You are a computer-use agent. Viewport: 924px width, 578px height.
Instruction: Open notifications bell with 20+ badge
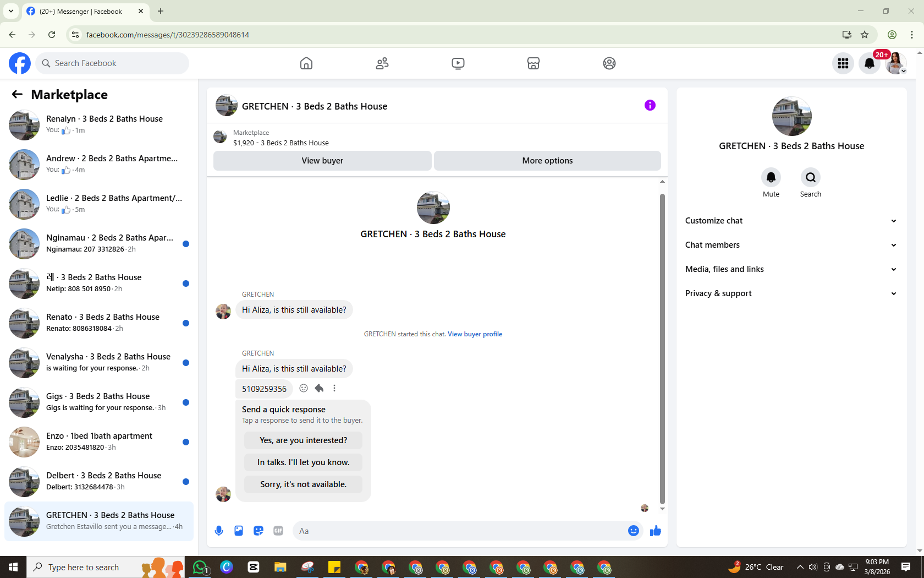tap(870, 63)
